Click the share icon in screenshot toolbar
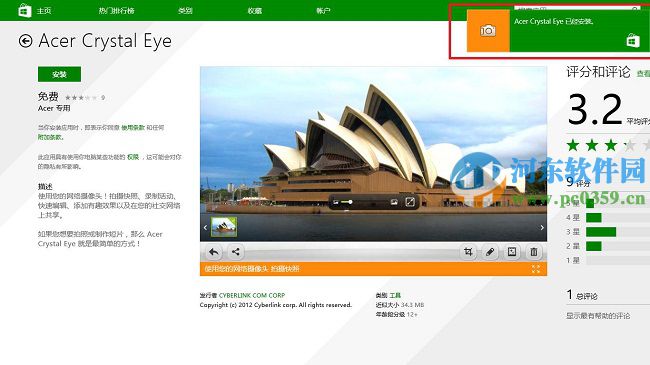This screenshot has width=650, height=365. [235, 252]
